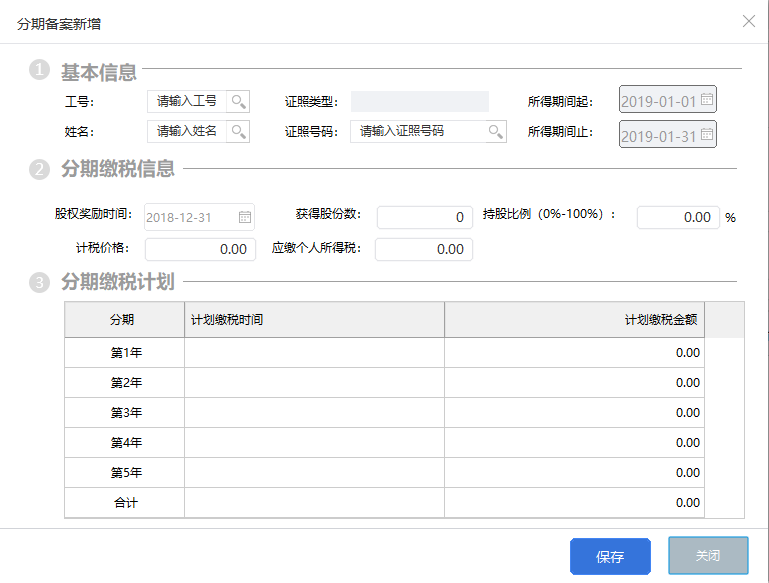The height and width of the screenshot is (583, 769).
Task: Click 计划缴税金额 0.00 for 第2年
Action: point(574,382)
